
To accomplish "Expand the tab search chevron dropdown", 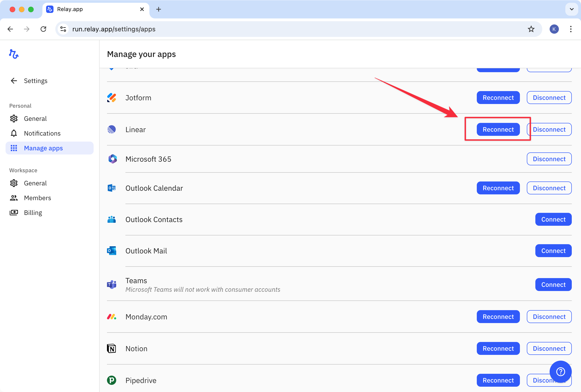I will click(572, 9).
